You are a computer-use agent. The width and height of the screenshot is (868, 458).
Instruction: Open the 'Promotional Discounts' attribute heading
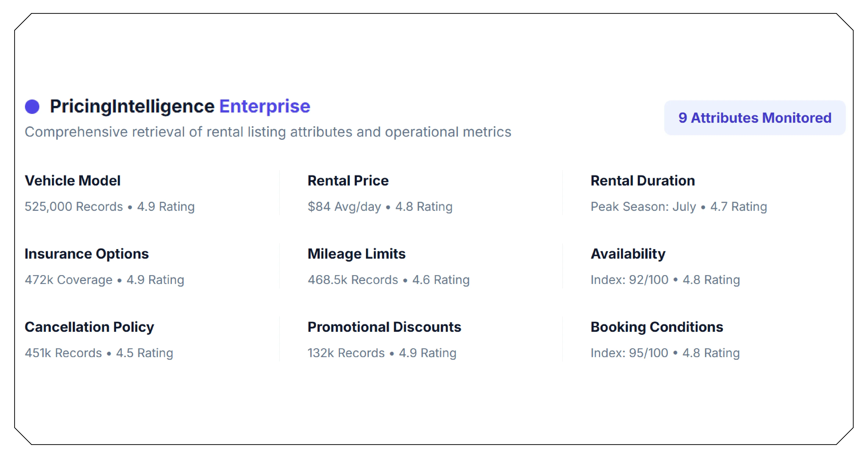click(x=384, y=327)
